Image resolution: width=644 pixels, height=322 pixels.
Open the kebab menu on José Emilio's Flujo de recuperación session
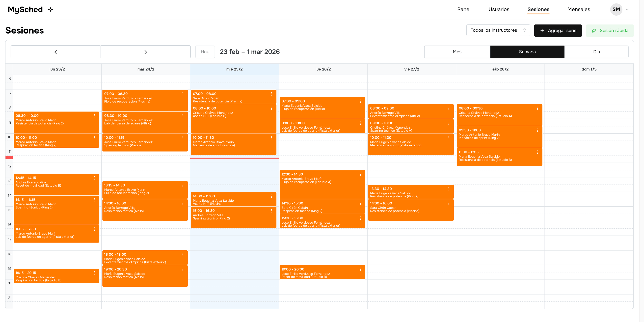[x=183, y=94]
